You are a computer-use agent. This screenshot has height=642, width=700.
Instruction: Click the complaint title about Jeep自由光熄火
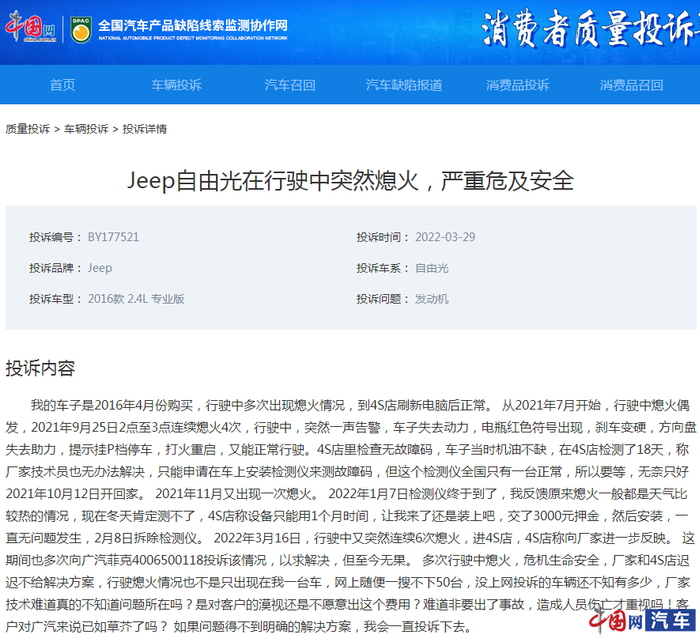point(350,181)
